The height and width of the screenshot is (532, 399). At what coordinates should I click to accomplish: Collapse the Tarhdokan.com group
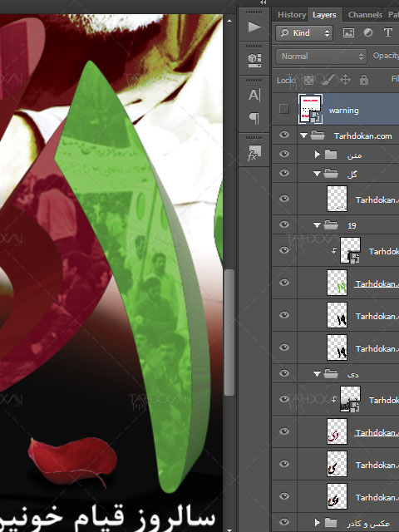pos(303,135)
